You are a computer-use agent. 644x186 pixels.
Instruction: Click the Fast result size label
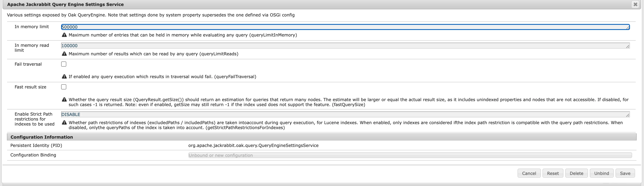pos(30,87)
